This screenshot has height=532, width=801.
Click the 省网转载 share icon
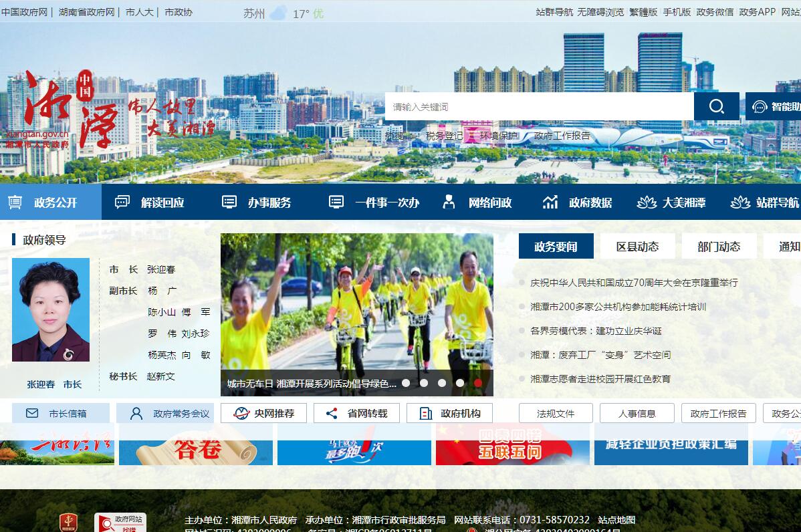(x=332, y=413)
